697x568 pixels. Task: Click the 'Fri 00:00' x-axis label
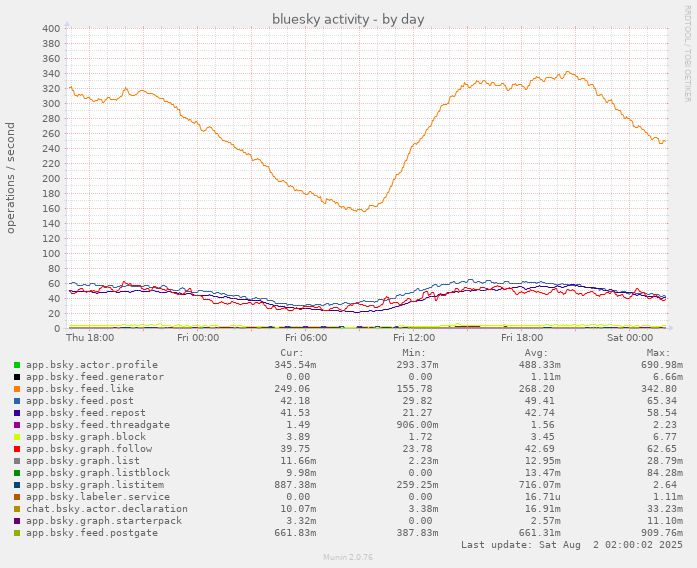[198, 338]
